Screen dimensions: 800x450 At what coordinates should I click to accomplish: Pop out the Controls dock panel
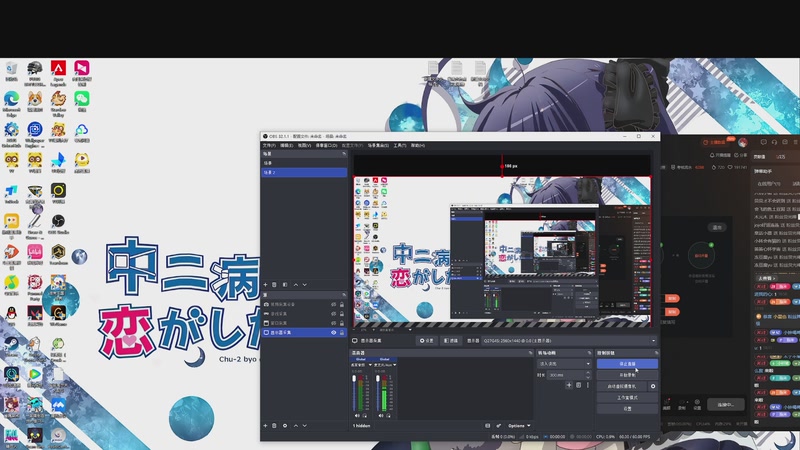coord(656,353)
